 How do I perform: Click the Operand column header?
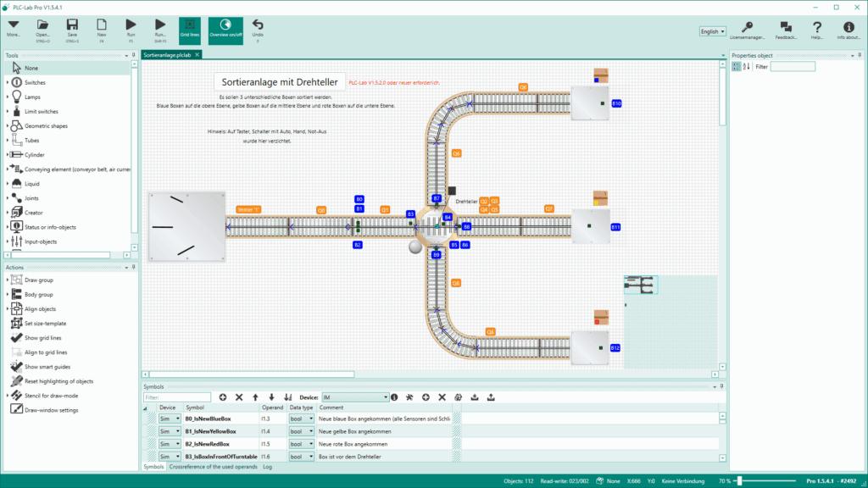point(273,408)
